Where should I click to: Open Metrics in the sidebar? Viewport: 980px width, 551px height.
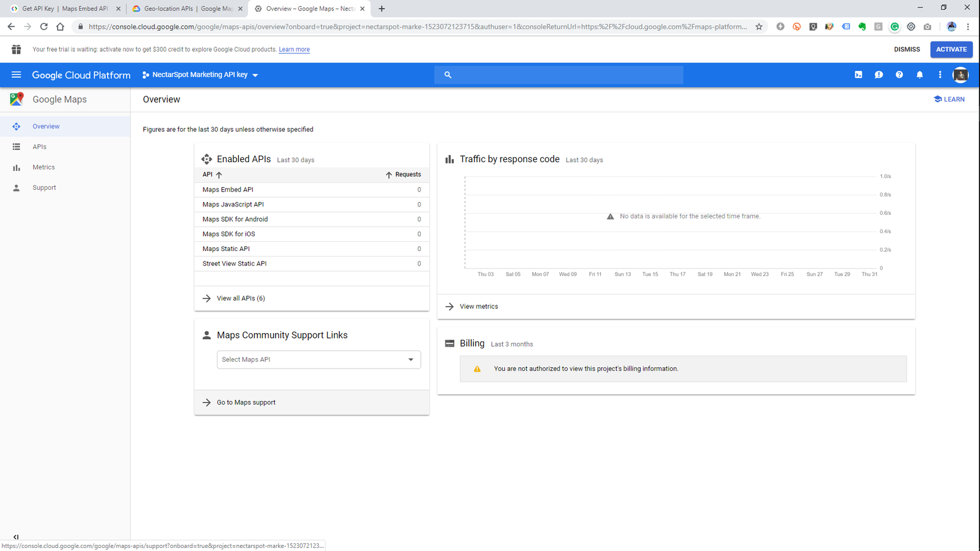(43, 167)
